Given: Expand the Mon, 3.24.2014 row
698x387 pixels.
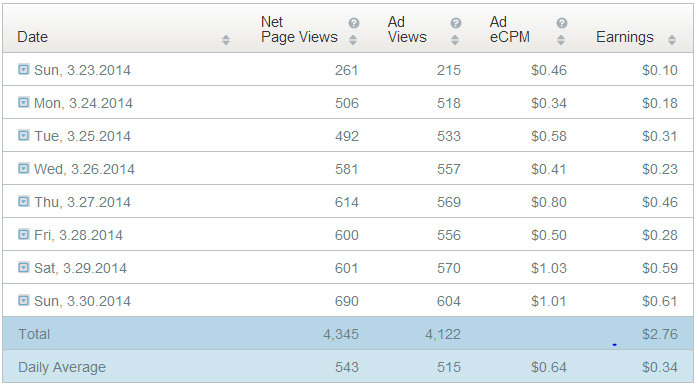Looking at the screenshot, I should [24, 102].
